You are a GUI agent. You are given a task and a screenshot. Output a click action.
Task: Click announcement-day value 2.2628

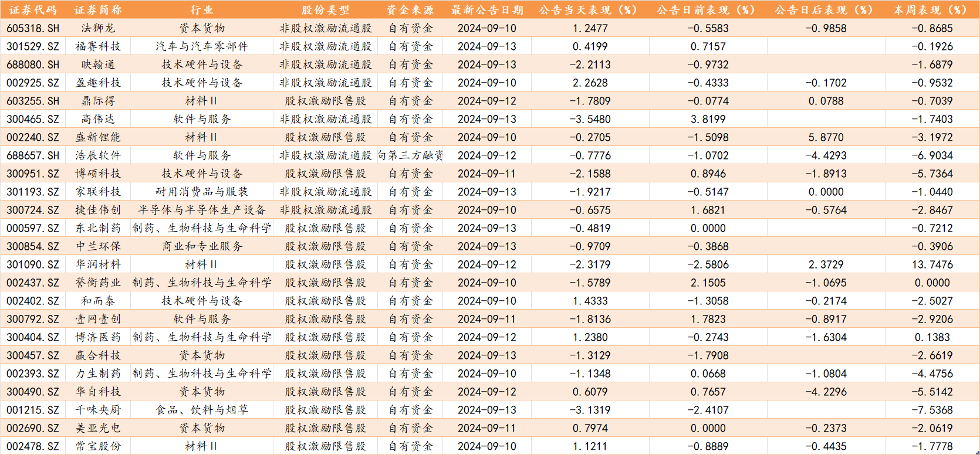pos(590,83)
